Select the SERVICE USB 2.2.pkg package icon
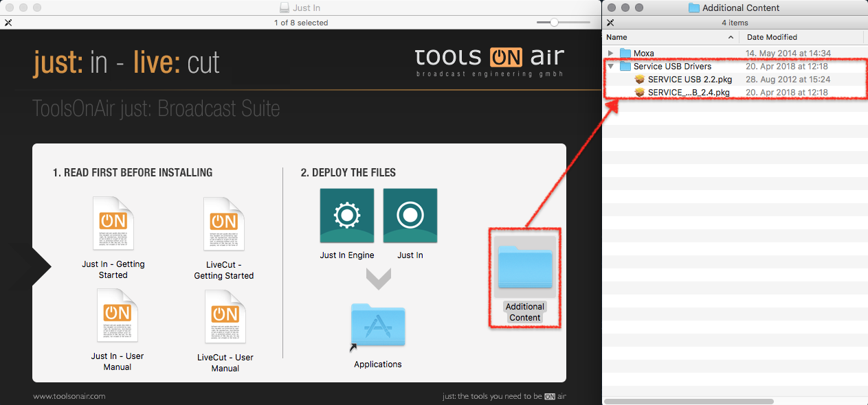This screenshot has width=868, height=405. tap(640, 80)
